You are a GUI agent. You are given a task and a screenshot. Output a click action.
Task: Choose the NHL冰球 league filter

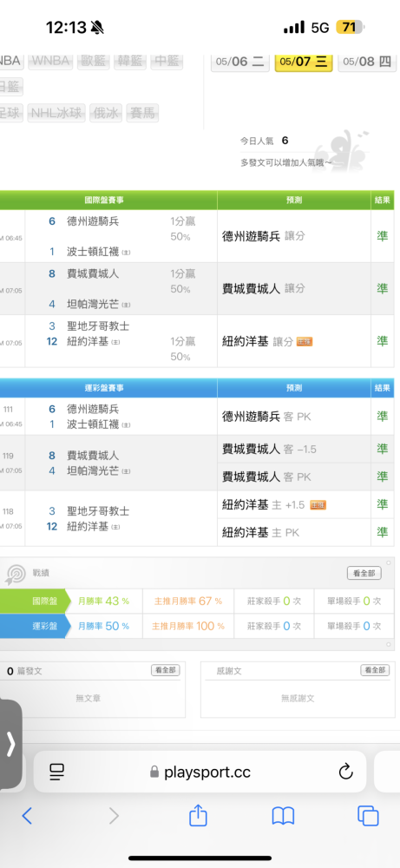pos(56,114)
